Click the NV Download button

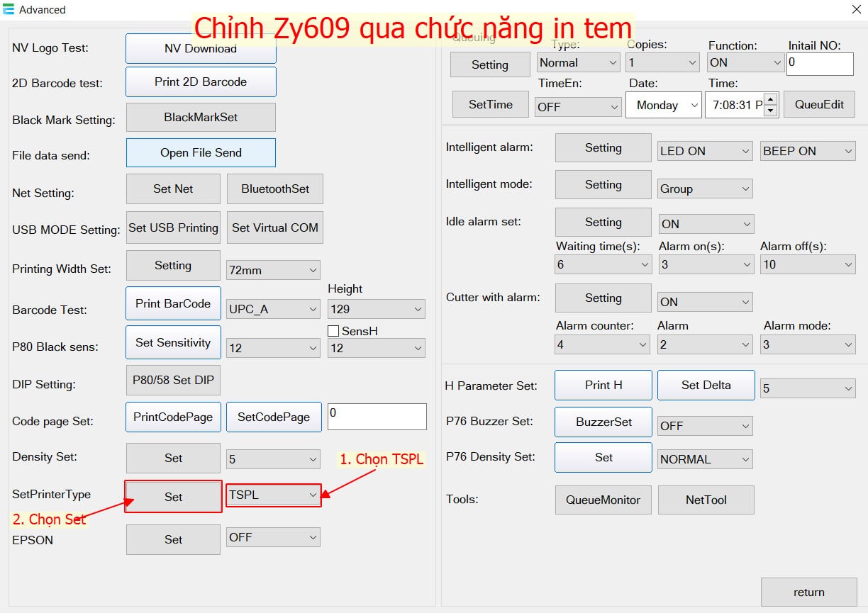click(200, 48)
